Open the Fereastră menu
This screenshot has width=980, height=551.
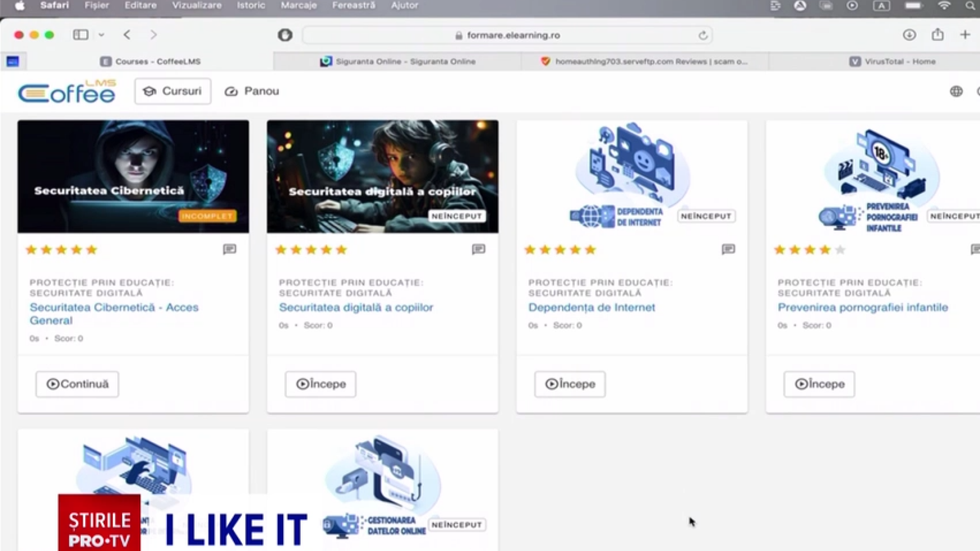[x=353, y=6]
